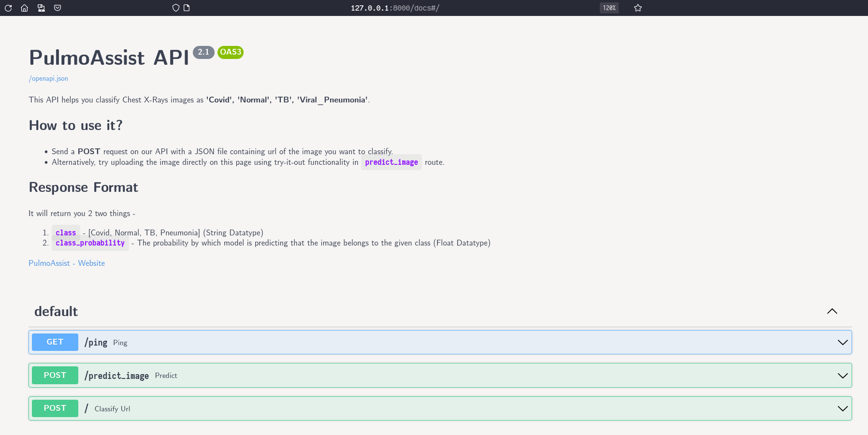Click the 2.1 version badge
Screen dimensions: 868x435
[x=203, y=52]
